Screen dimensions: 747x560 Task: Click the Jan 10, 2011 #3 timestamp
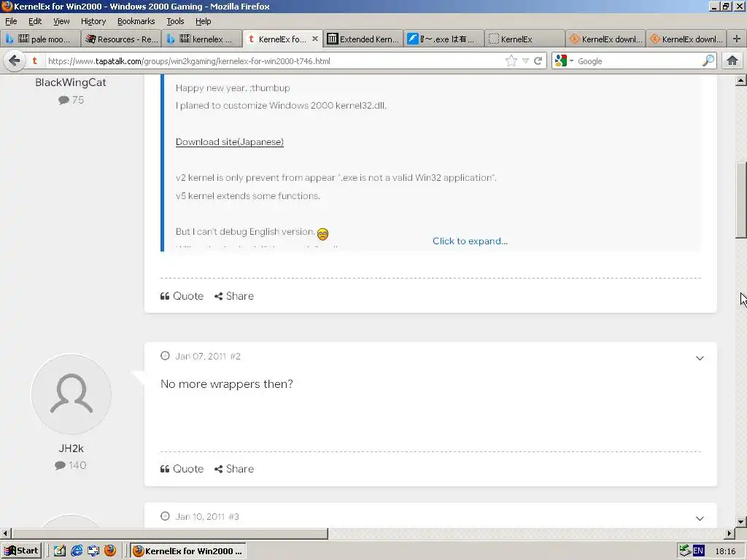point(207,517)
